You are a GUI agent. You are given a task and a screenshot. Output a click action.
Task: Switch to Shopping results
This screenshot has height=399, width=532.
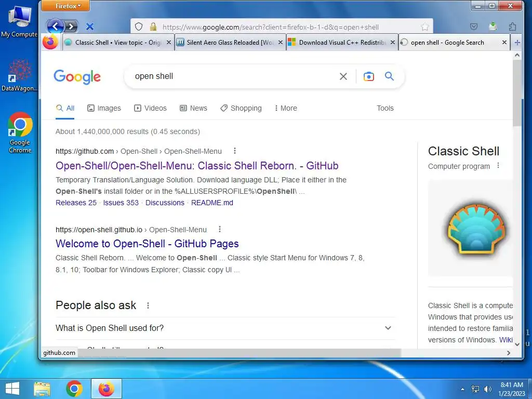(x=241, y=108)
